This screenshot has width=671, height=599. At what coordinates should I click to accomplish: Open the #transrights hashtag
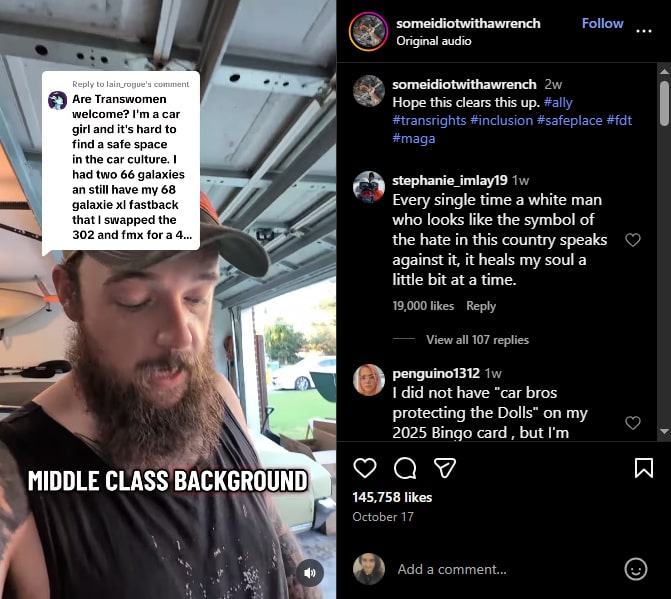tap(429, 120)
